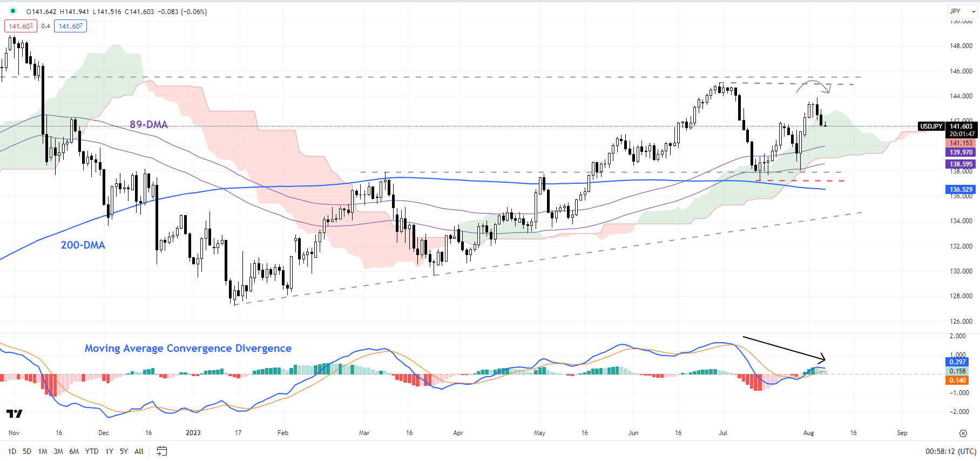980x461 pixels.
Task: Click the 141.153 cloud price tag
Action: 961,143
